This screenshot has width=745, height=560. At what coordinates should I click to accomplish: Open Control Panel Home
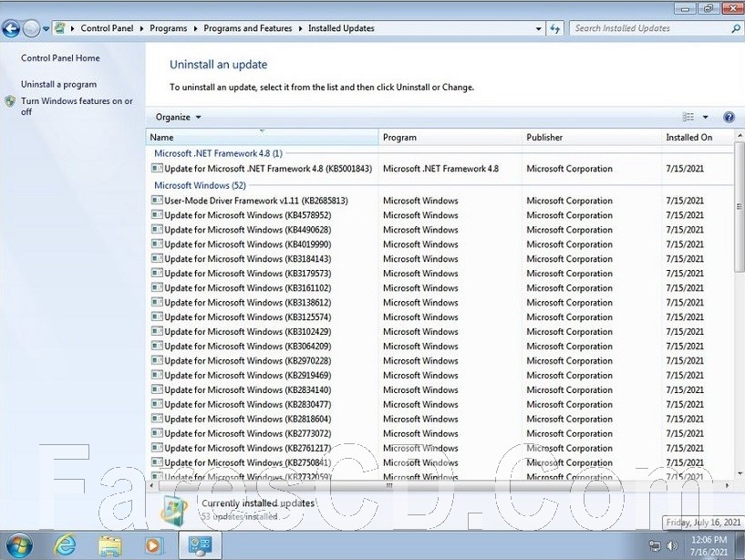(x=60, y=58)
